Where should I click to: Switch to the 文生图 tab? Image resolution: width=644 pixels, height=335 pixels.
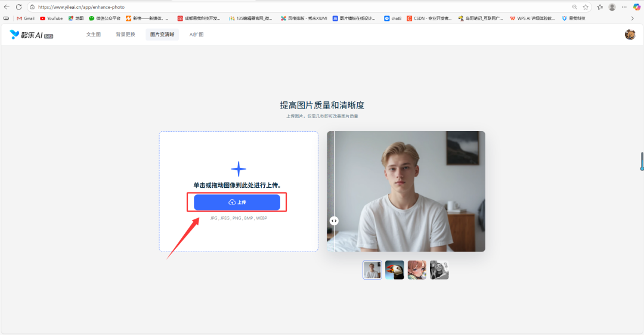(93, 35)
